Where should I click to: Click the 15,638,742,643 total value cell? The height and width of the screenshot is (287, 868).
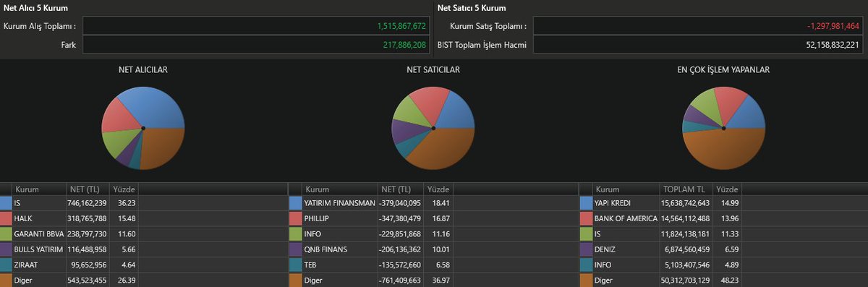(x=686, y=204)
